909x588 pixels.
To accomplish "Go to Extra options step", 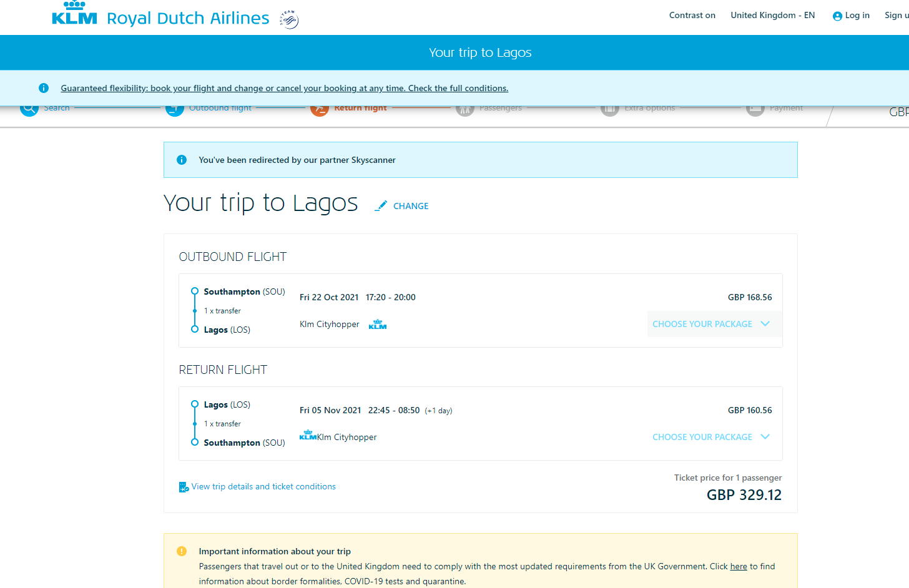I will [649, 109].
